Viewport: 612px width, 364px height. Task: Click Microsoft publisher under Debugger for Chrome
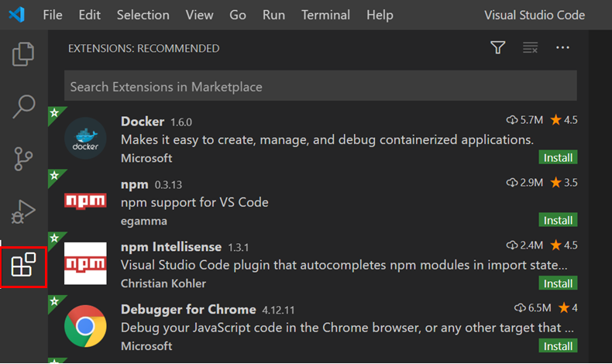point(146,346)
